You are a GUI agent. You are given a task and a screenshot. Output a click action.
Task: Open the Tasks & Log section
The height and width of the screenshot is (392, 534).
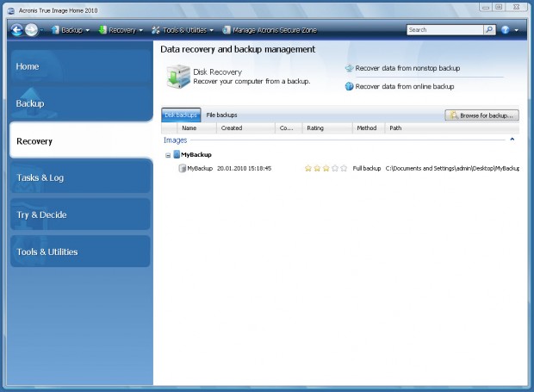pyautogui.click(x=81, y=177)
